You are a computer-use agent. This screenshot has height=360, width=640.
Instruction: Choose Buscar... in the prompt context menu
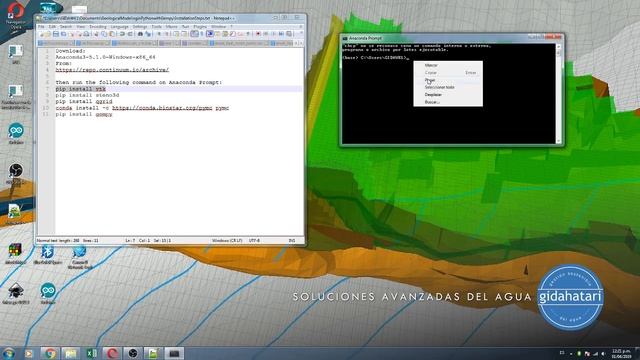[x=448, y=102]
